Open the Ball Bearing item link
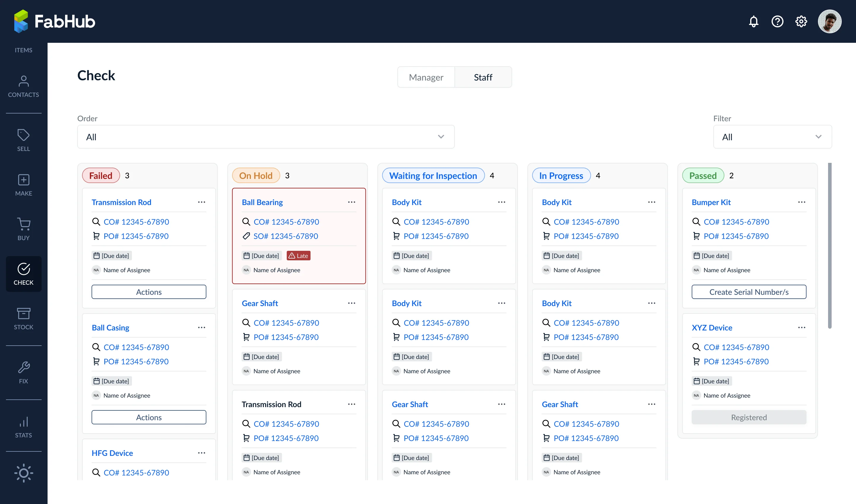The height and width of the screenshot is (504, 856). (262, 202)
